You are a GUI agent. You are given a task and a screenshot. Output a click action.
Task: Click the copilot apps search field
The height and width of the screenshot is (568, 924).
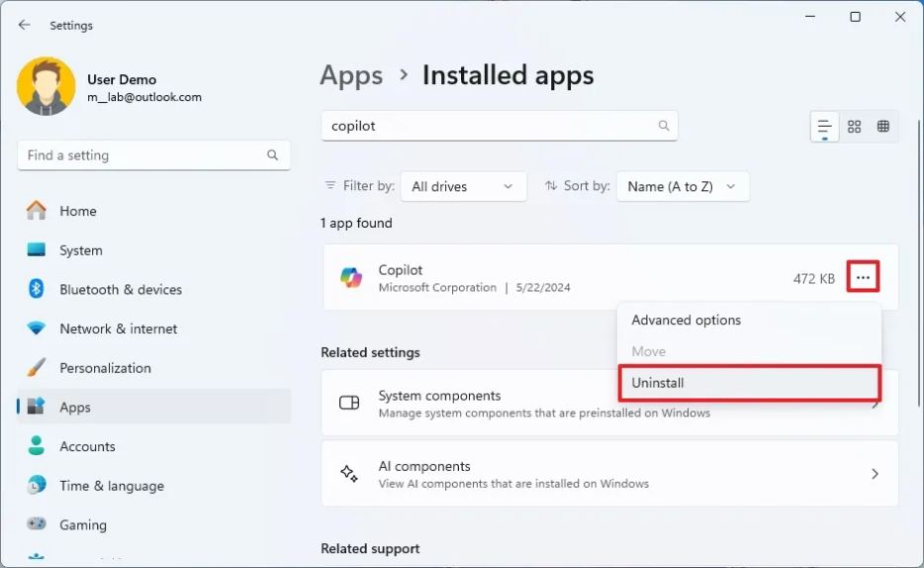click(x=500, y=126)
